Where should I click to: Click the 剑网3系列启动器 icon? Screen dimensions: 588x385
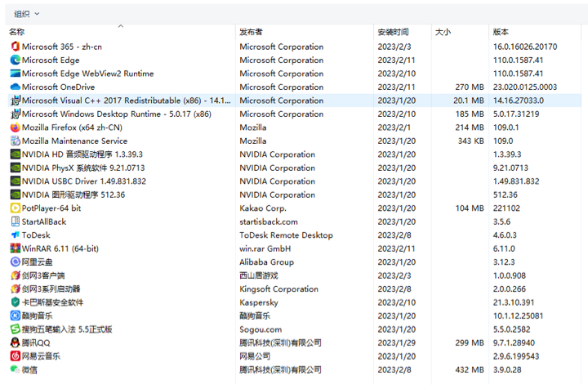[15, 289]
